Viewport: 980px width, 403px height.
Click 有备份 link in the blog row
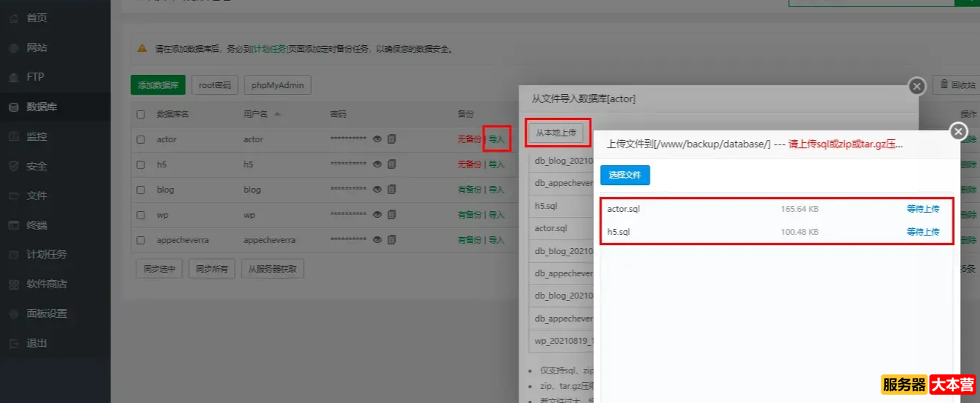470,190
